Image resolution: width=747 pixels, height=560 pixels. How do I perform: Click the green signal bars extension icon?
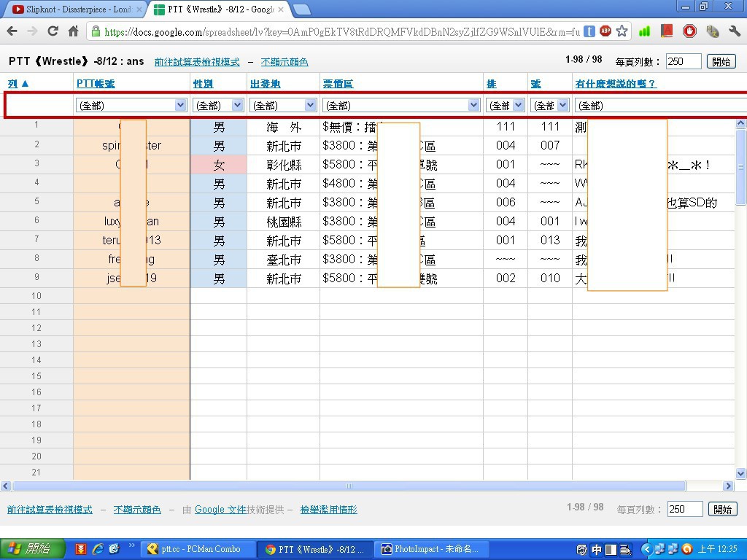click(644, 31)
